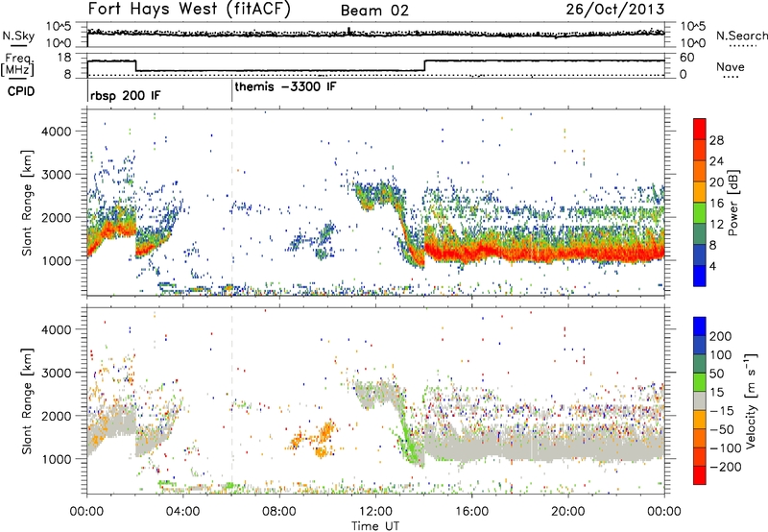Select the "Beam 02" heading
This screenshot has height=532, width=768.
pos(374,11)
